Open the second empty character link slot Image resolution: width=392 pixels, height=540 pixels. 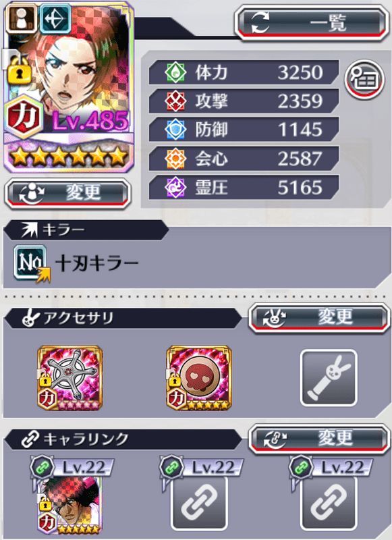pos(199,504)
